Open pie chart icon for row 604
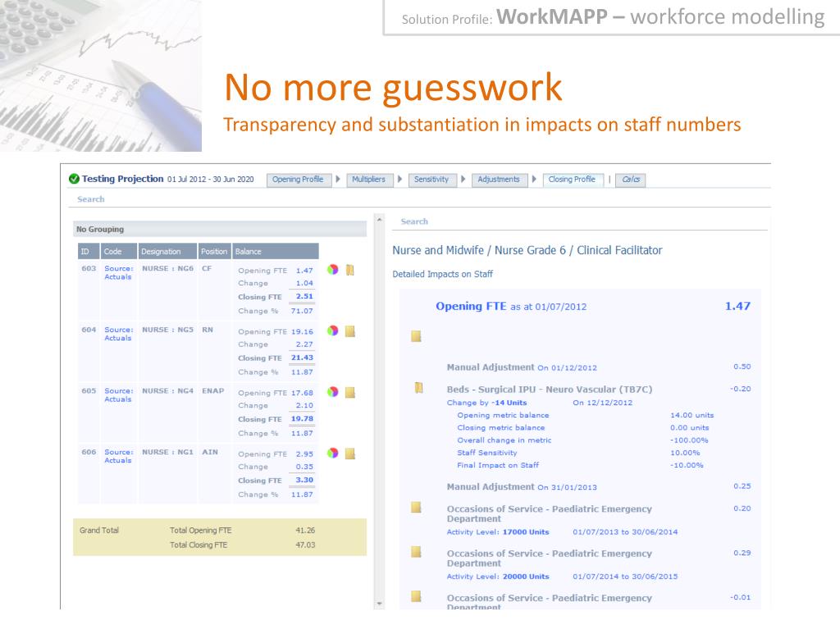Viewport: 840px width, 630px height. [x=333, y=331]
